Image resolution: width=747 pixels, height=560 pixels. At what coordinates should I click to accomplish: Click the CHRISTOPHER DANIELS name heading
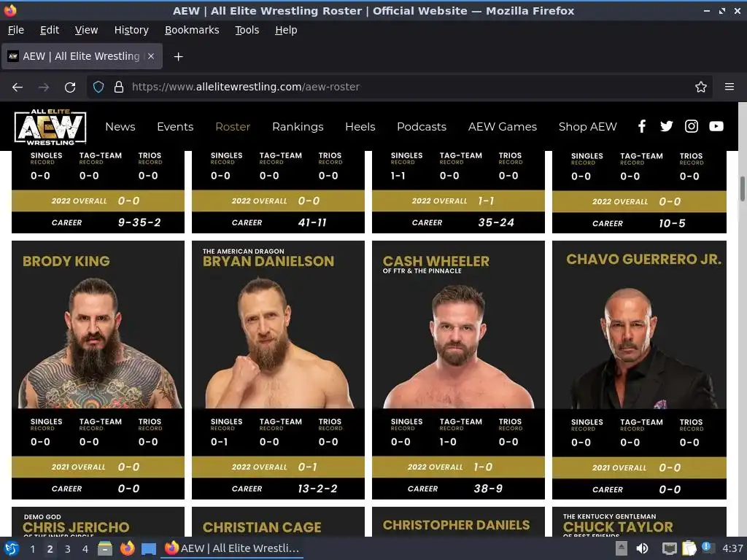click(x=457, y=525)
